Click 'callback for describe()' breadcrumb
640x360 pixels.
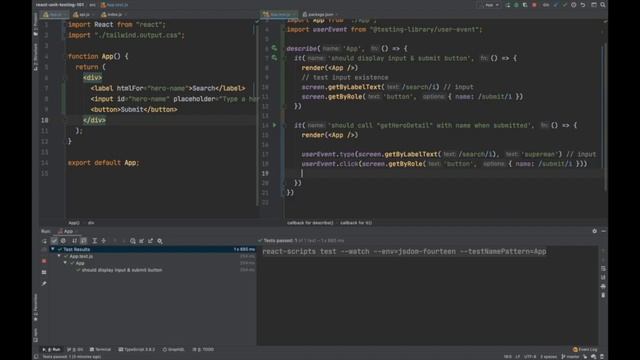[x=310, y=223]
